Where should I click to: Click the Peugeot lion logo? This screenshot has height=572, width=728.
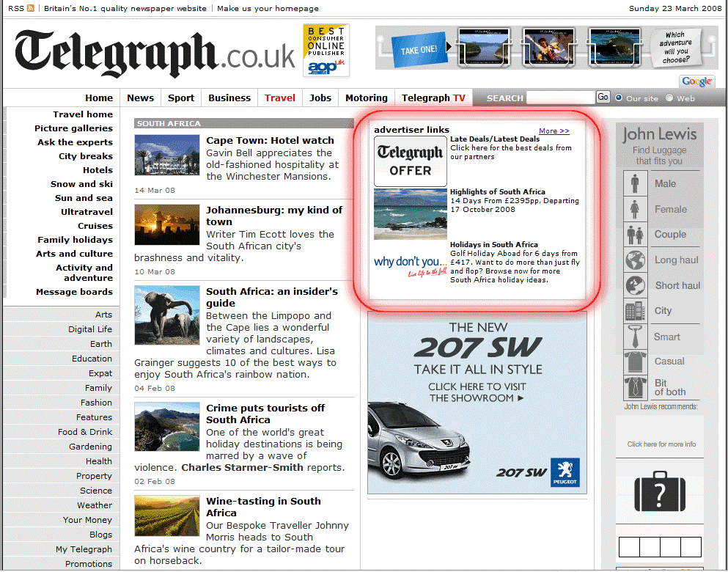(x=565, y=472)
